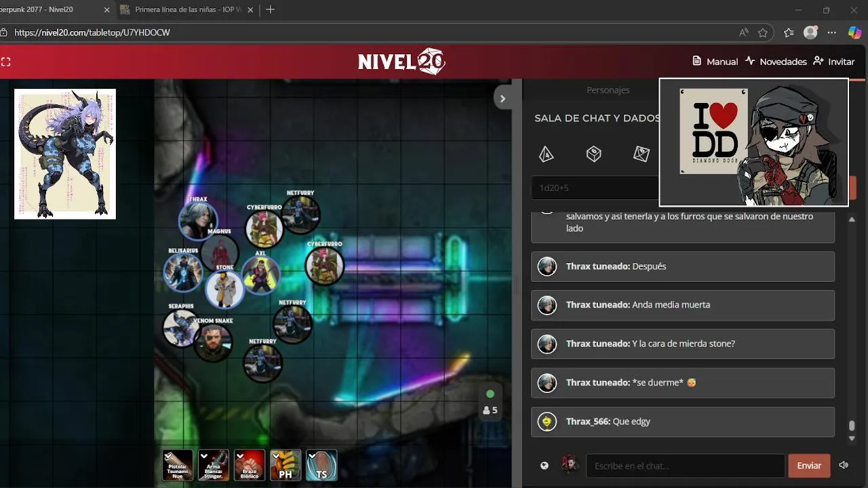Expand dropdown chevron on the PH action
The height and width of the screenshot is (488, 868).
276,456
